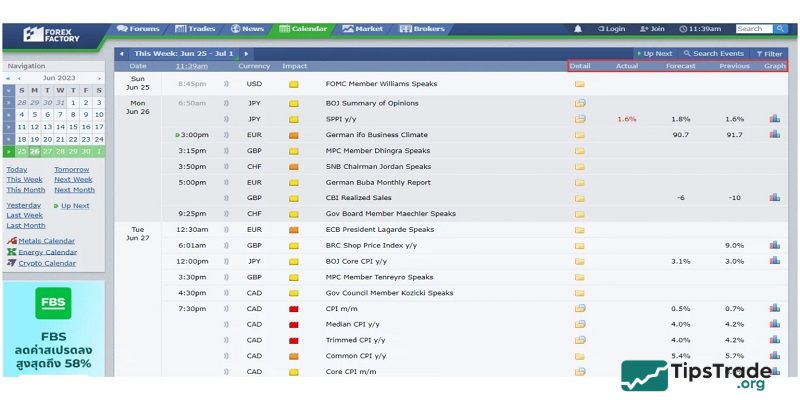
Task: Switch to the News tab
Action: (247, 29)
